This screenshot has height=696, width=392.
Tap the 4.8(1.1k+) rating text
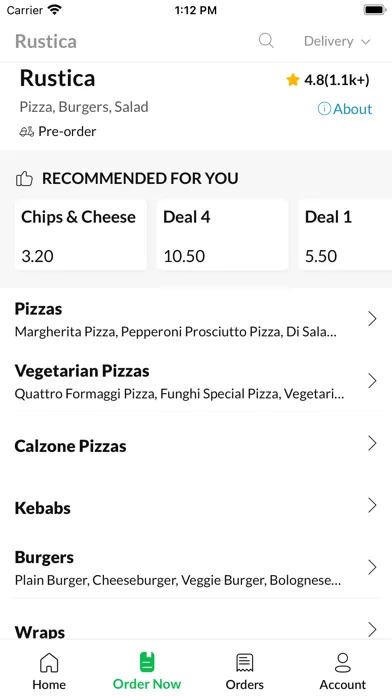pyautogui.click(x=337, y=80)
